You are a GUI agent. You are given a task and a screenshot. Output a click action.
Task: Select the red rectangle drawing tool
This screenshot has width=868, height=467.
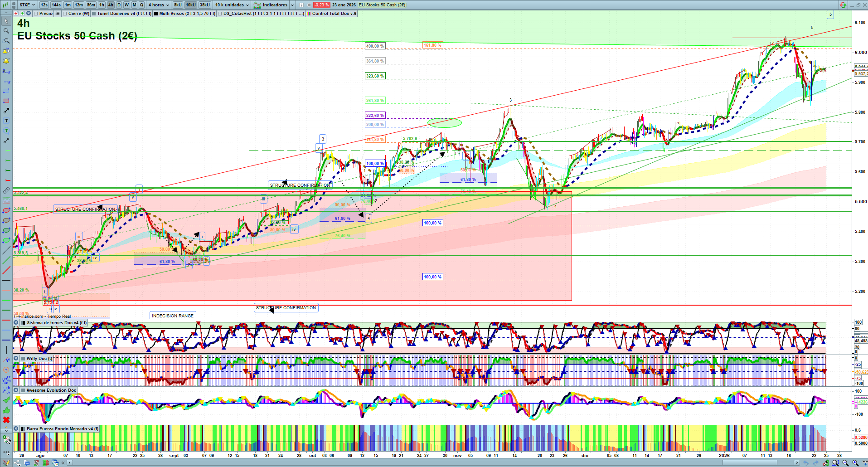pyautogui.click(x=6, y=101)
